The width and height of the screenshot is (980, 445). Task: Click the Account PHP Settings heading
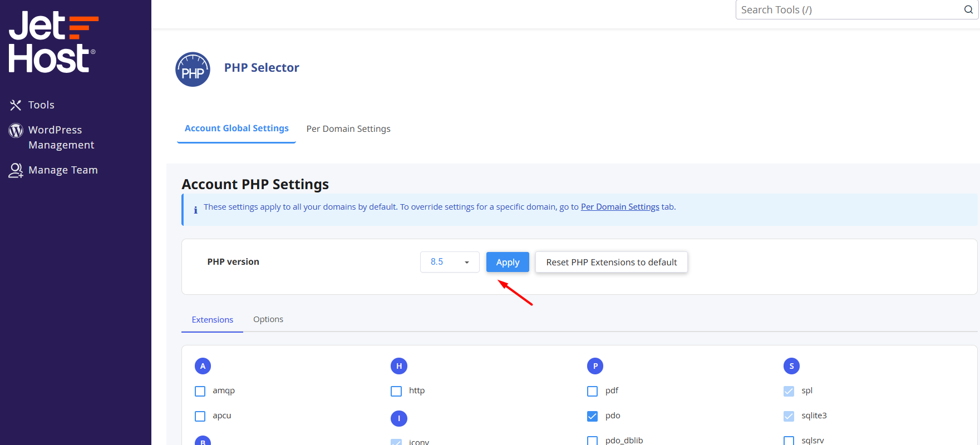pyautogui.click(x=255, y=184)
